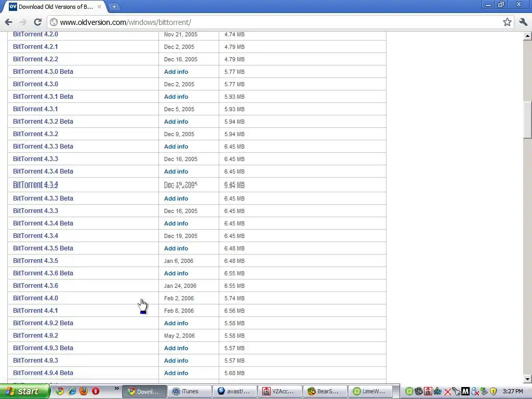Click Add info for BitTorrent 4.9.2 Beta
The height and width of the screenshot is (399, 532).
click(x=176, y=323)
